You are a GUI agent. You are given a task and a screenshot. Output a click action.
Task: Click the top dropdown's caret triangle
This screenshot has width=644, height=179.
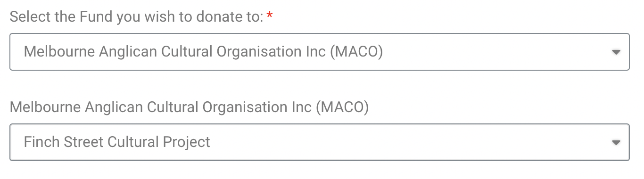(x=616, y=52)
